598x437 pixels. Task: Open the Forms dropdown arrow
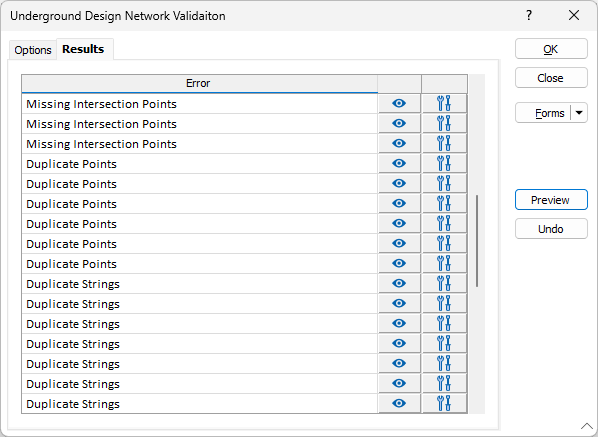tap(579, 113)
